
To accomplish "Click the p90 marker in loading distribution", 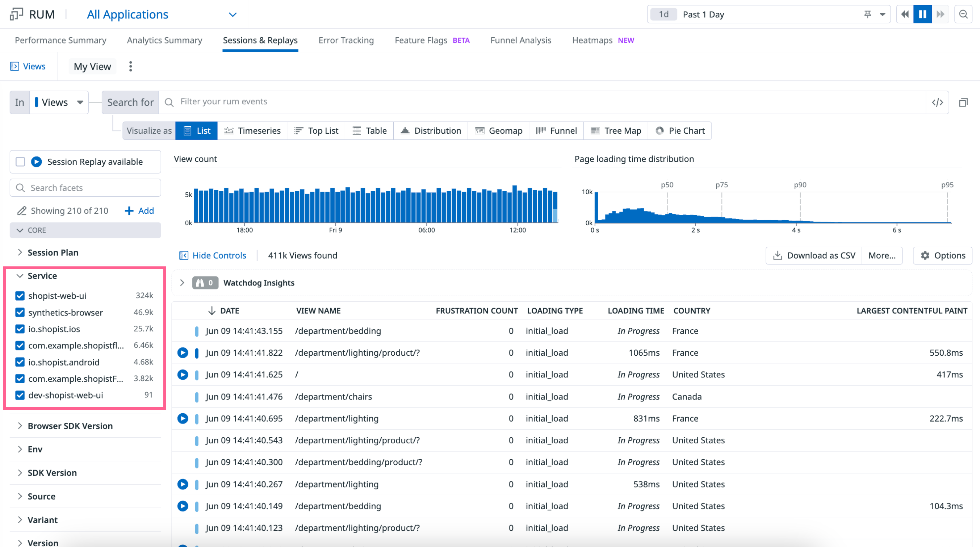I will (x=800, y=185).
